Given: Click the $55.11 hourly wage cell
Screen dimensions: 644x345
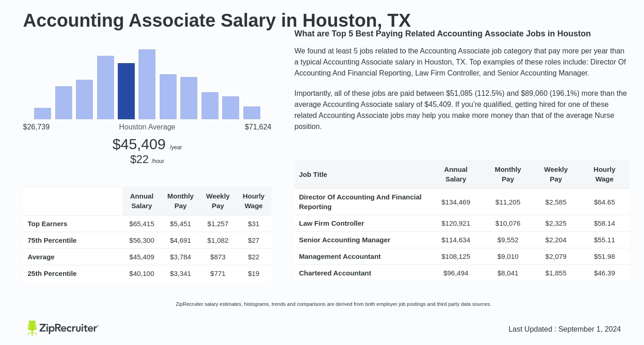Looking at the screenshot, I should (x=604, y=240).
